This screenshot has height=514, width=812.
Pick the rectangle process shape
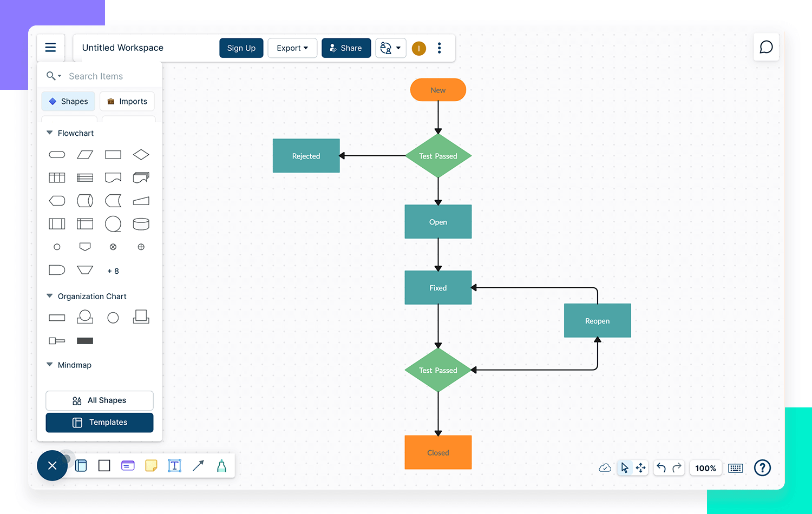tap(113, 155)
